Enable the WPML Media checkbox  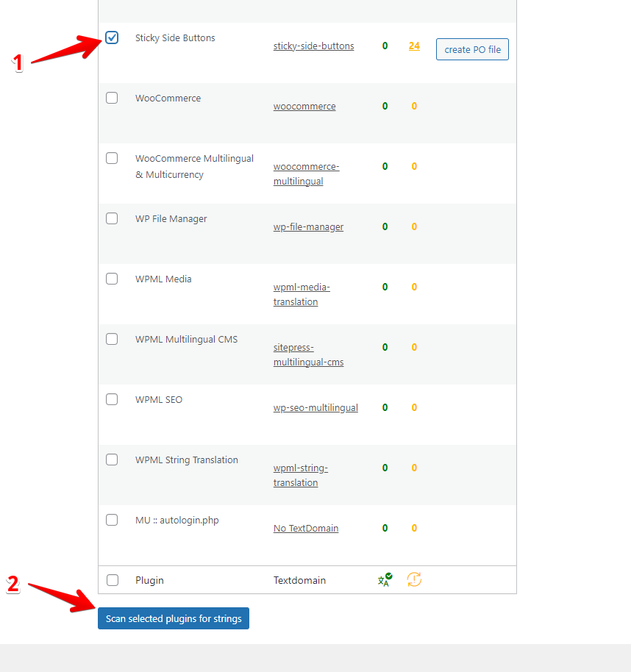pos(112,279)
